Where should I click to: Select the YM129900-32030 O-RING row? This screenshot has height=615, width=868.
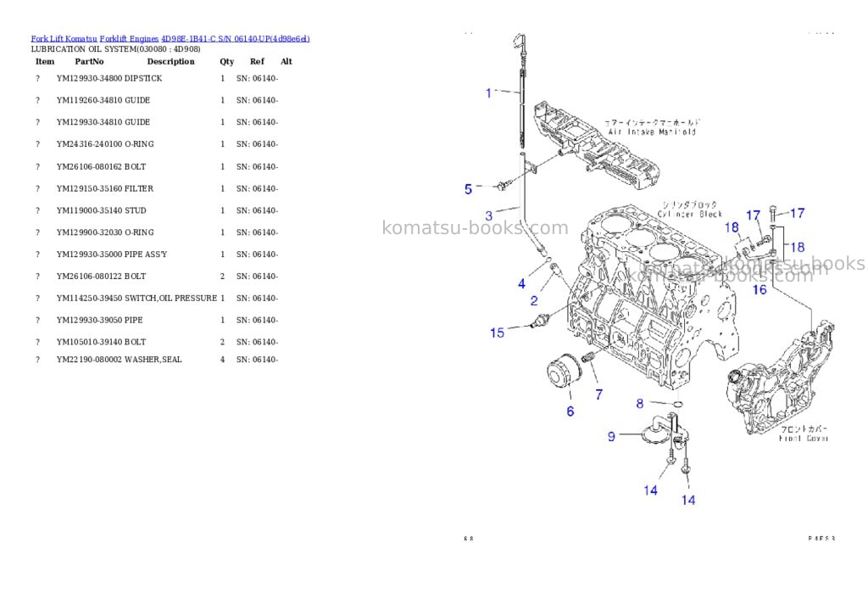[157, 232]
